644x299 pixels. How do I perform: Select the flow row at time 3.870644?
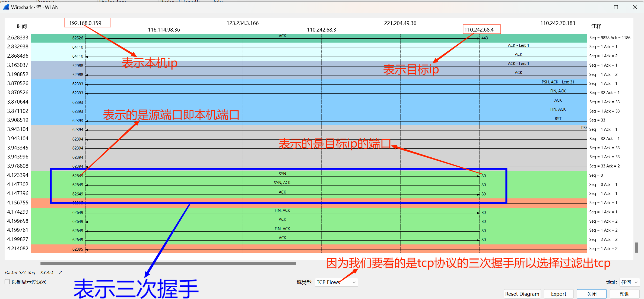click(x=309, y=102)
